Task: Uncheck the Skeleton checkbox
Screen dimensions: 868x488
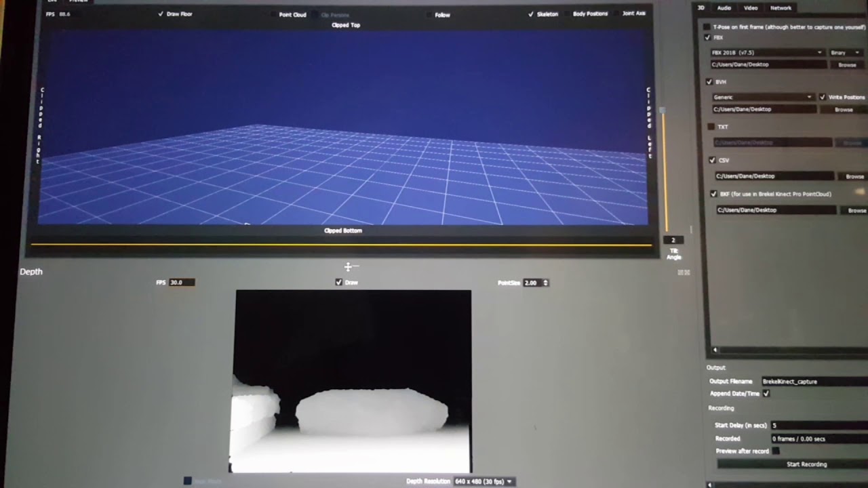Action: coord(531,14)
